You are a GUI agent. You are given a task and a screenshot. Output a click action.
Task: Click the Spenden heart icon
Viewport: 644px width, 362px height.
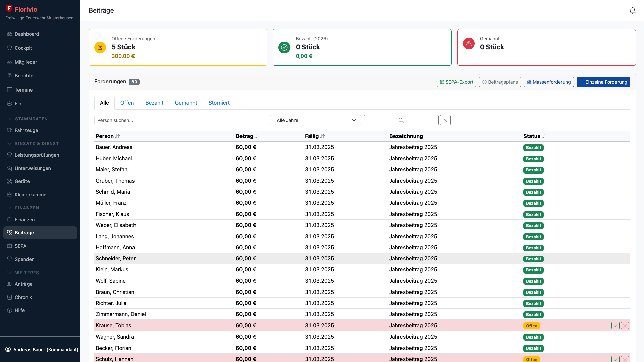9,259
